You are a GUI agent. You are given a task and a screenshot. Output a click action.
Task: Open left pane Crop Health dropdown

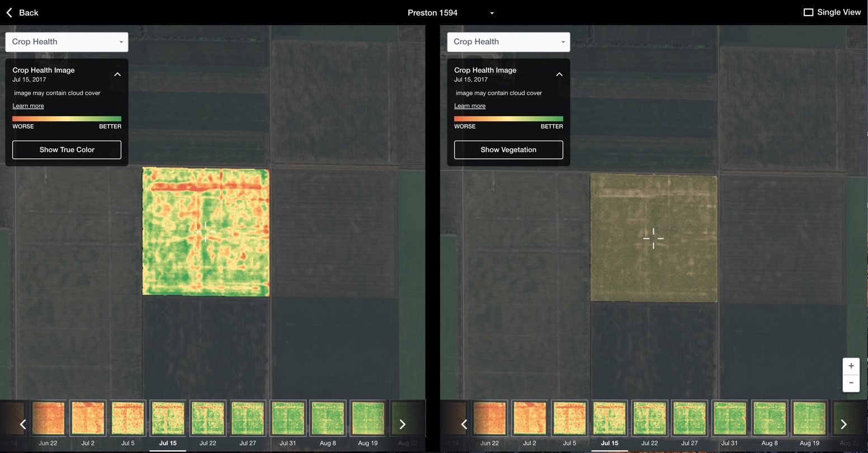pyautogui.click(x=67, y=42)
